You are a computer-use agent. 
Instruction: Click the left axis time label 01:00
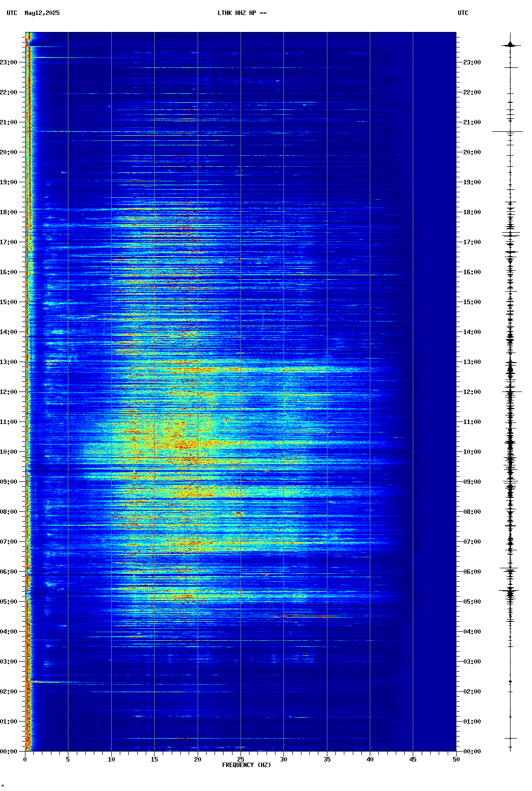coord(8,722)
